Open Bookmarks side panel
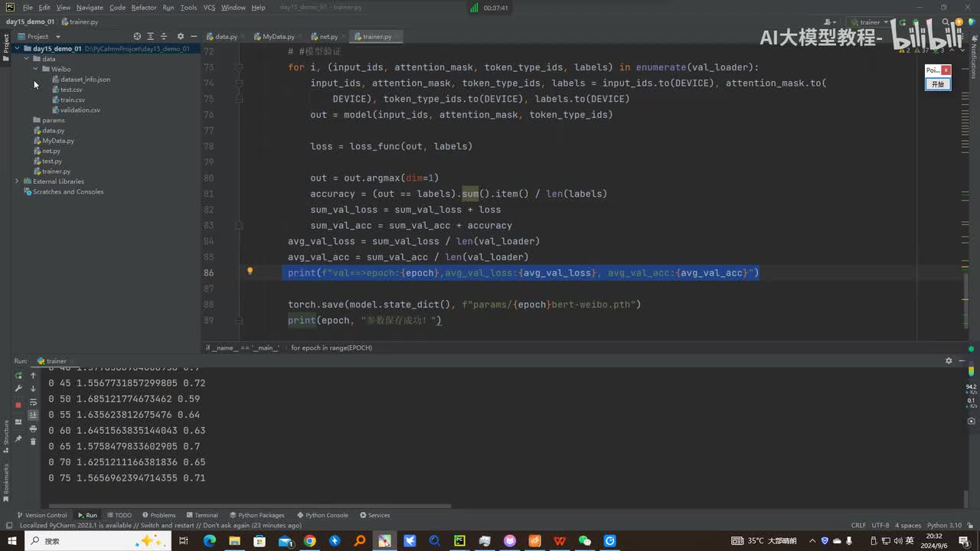Viewport: 980px width, 551px height. point(6,482)
